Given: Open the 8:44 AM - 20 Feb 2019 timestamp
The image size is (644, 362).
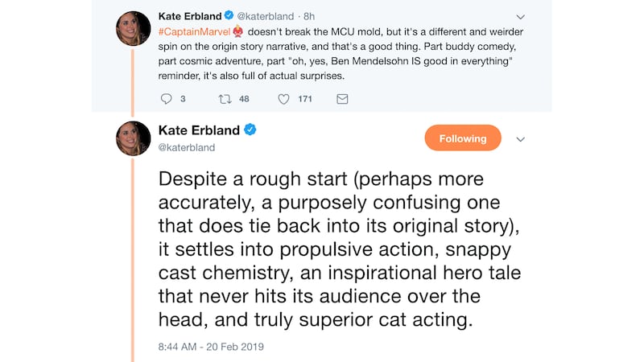Looking at the screenshot, I should pos(211,347).
